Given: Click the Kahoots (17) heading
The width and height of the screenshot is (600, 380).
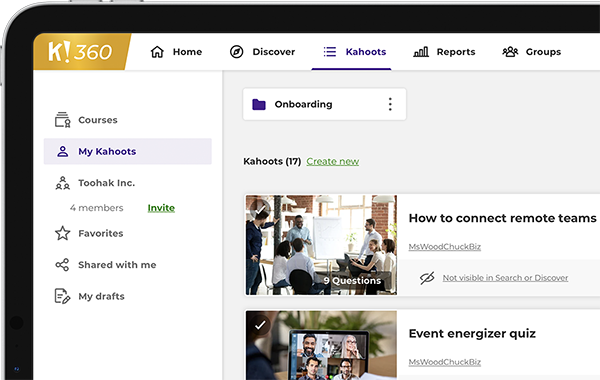Looking at the screenshot, I should (x=272, y=161).
